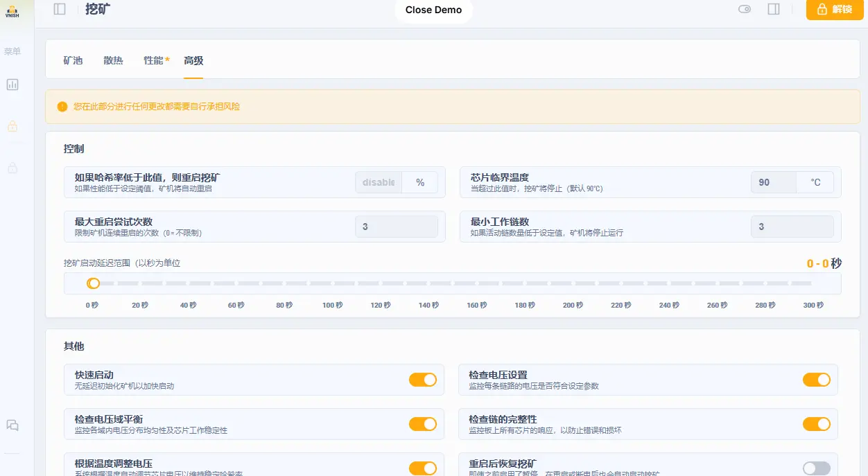868x476 pixels.
Task: Click the orange 解锁 button
Action: (x=834, y=10)
